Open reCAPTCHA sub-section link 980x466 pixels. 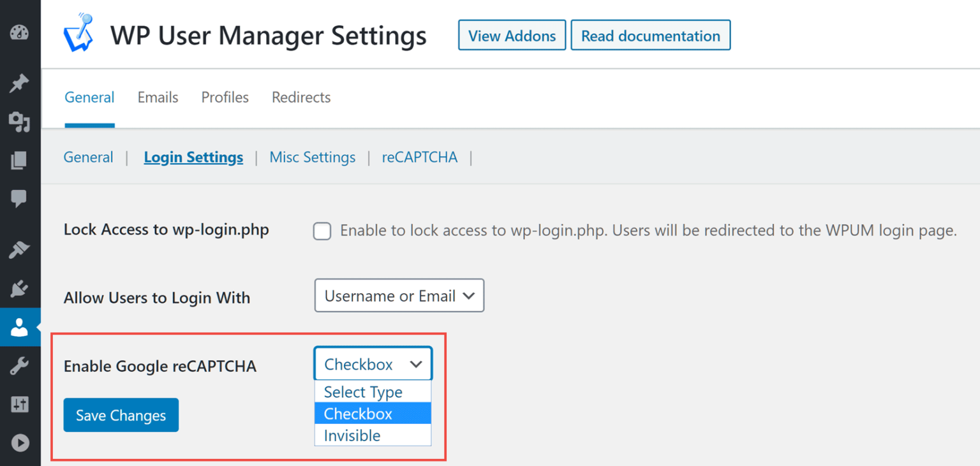(420, 157)
